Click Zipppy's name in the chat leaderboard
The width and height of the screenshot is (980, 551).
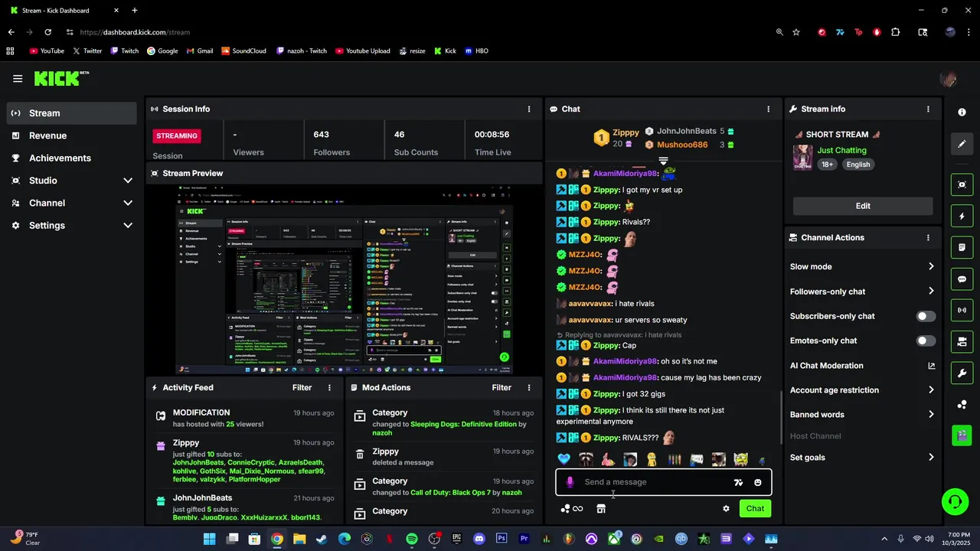tap(626, 132)
